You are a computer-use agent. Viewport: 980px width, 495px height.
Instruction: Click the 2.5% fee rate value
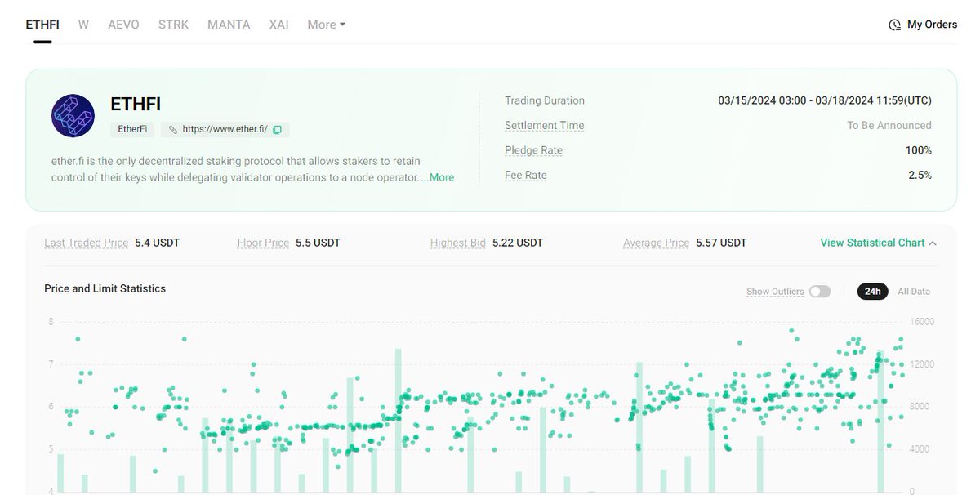(x=920, y=175)
